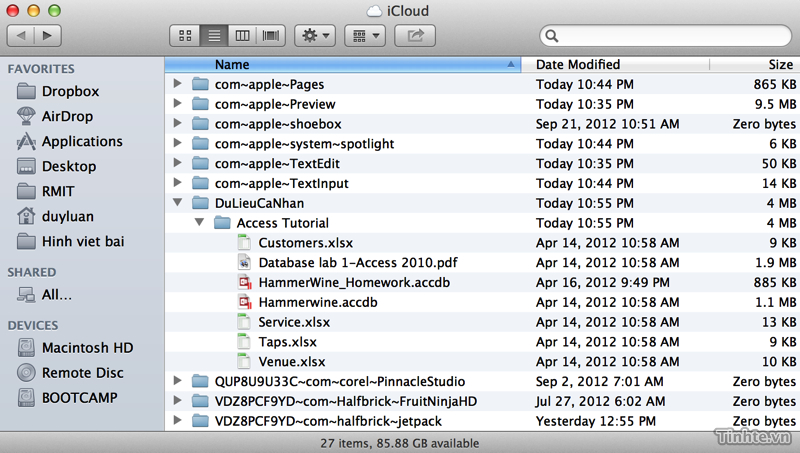Click the Share toolbar button

(415, 36)
